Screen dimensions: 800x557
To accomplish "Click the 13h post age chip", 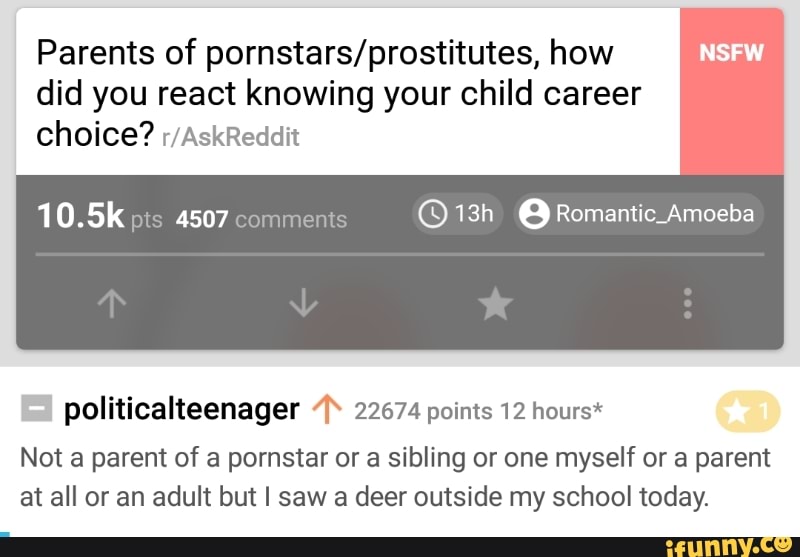I will [x=457, y=214].
